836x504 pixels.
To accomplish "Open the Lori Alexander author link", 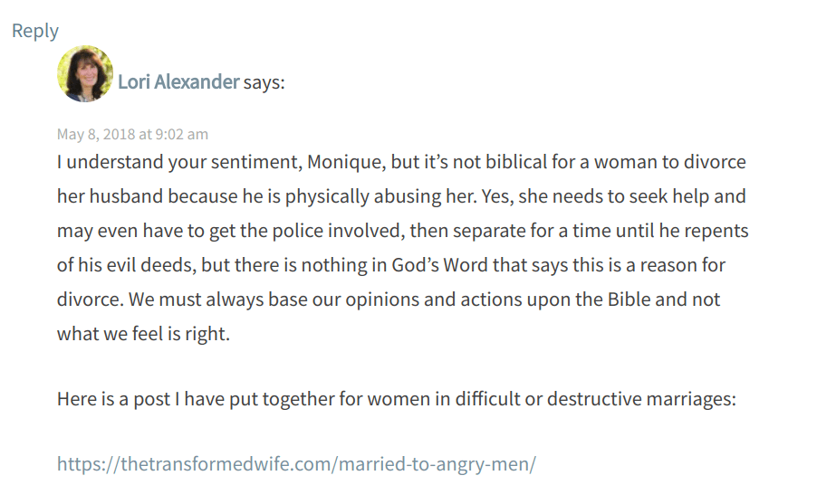I will coord(178,82).
